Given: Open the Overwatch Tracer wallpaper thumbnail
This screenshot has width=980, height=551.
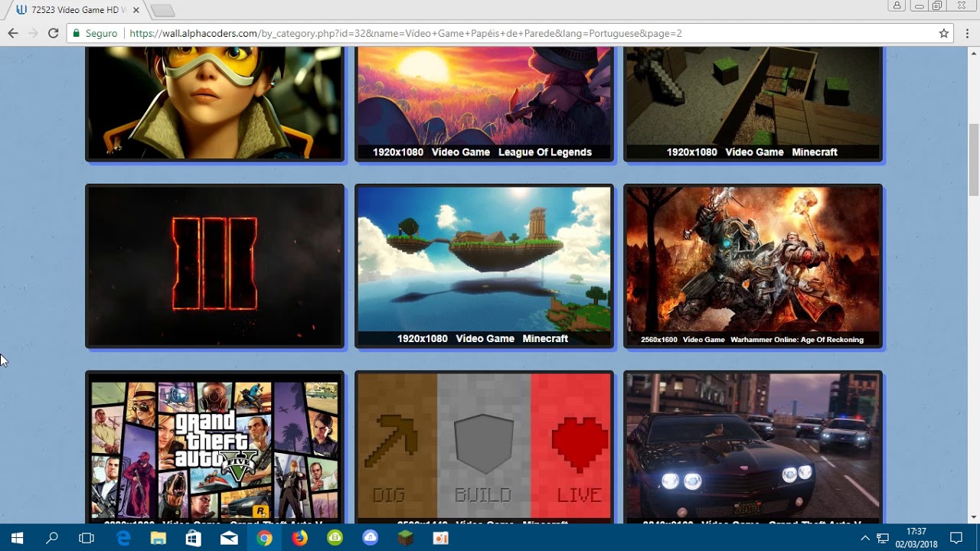Looking at the screenshot, I should point(215,103).
